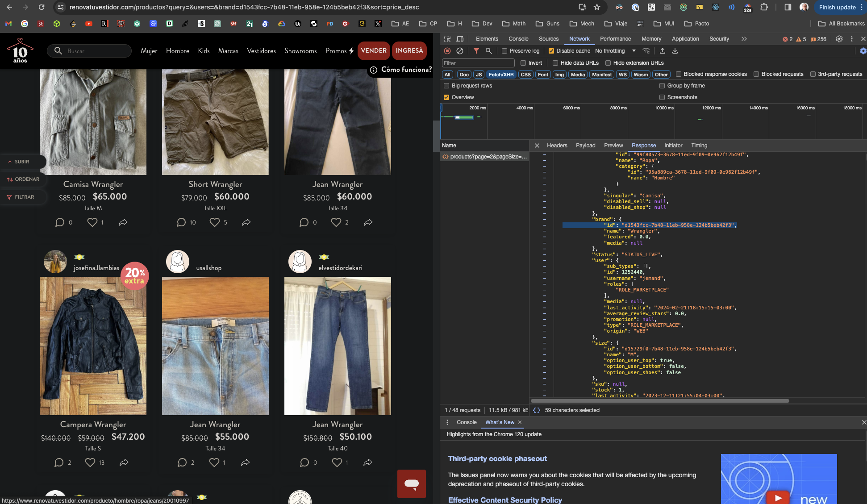Screen dimensions: 867x504
Task: Uncheck the Disable cache checkbox
Action: click(551, 51)
